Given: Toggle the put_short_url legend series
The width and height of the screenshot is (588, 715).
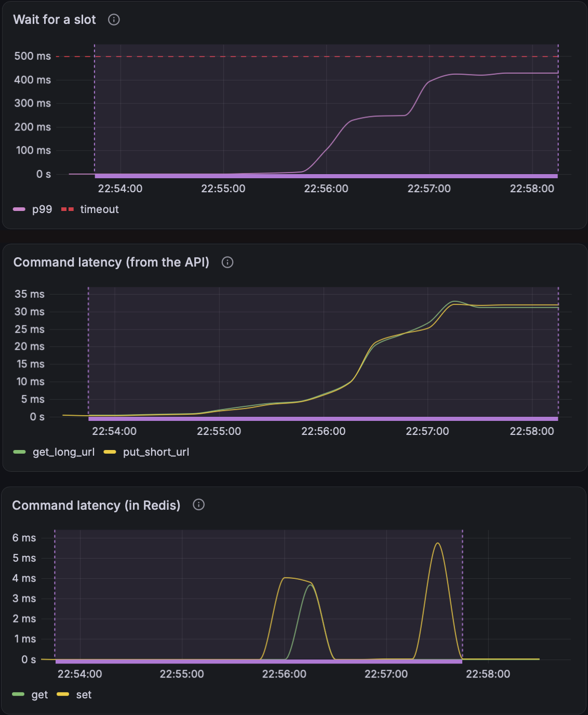Looking at the screenshot, I should coord(156,452).
